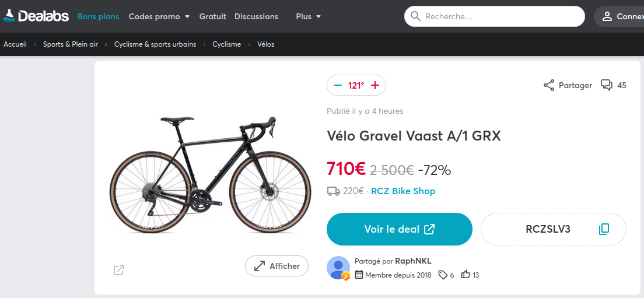
Task: Click the RaphNKL user avatar
Action: tap(338, 267)
